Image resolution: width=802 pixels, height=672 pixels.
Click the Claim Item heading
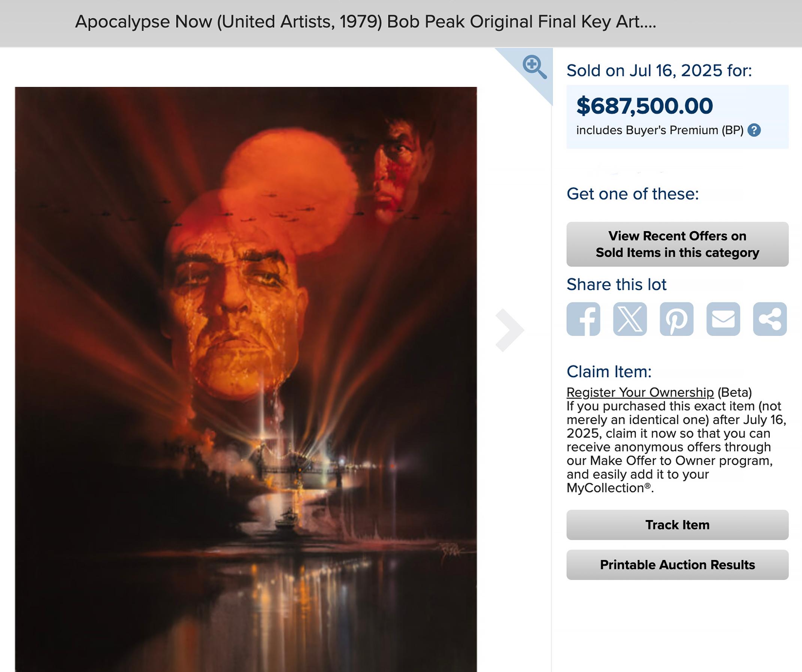[x=609, y=372]
